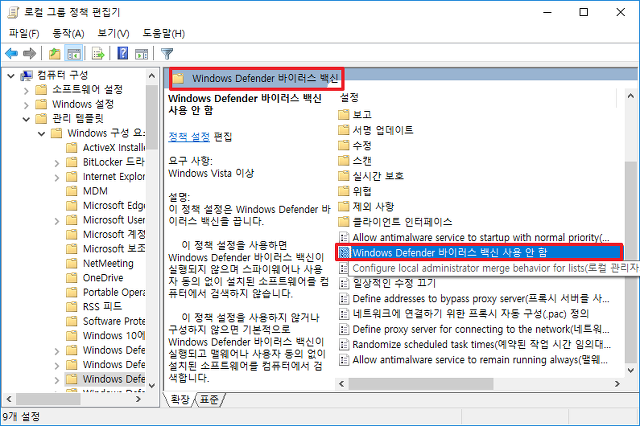This screenshot has height=426, width=640.
Task: Select Randomize scheduled task times policy
Action: point(475,345)
